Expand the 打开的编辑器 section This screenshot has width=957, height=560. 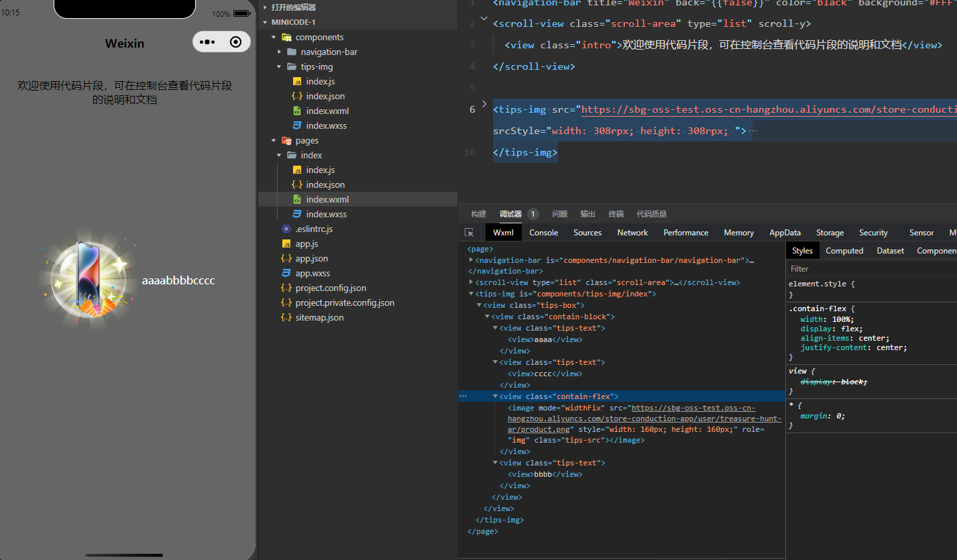[265, 7]
